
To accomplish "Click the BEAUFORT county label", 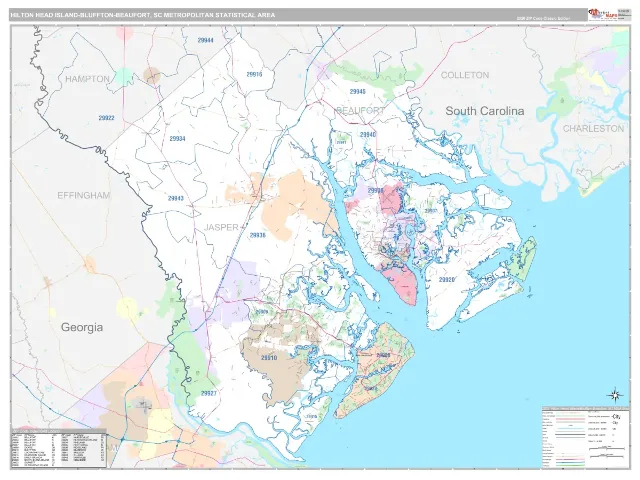I will point(360,110).
